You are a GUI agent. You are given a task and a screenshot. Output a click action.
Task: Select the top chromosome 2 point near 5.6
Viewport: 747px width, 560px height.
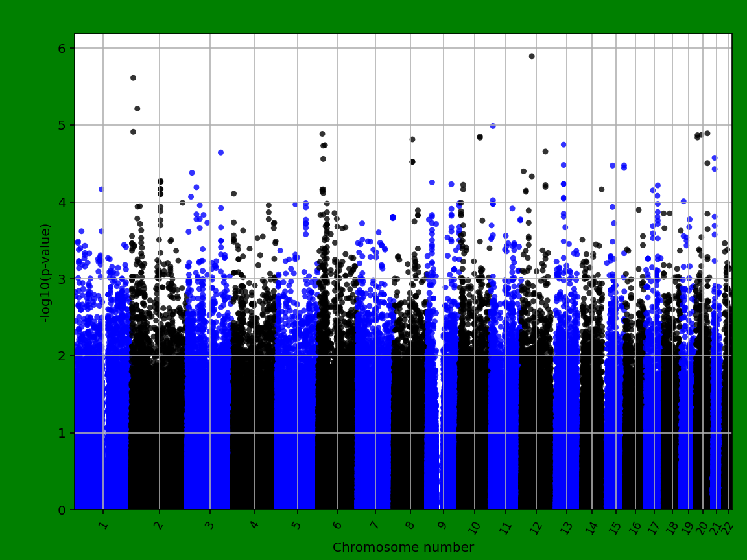click(133, 78)
